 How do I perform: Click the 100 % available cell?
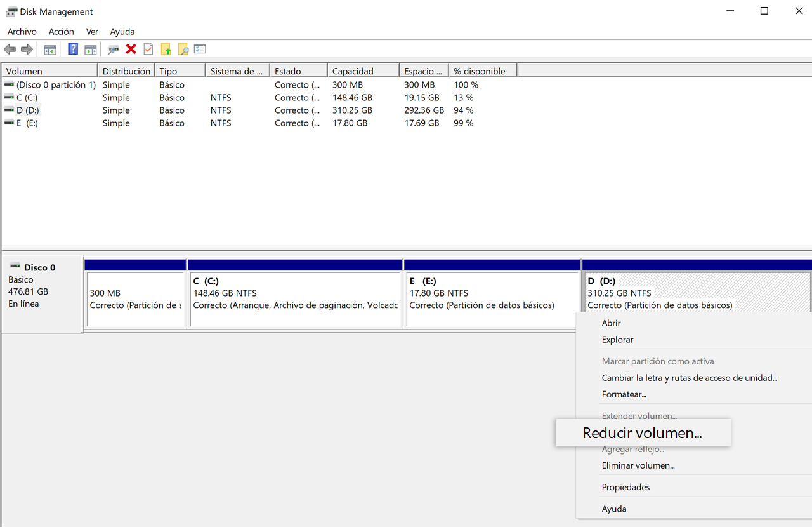point(466,84)
